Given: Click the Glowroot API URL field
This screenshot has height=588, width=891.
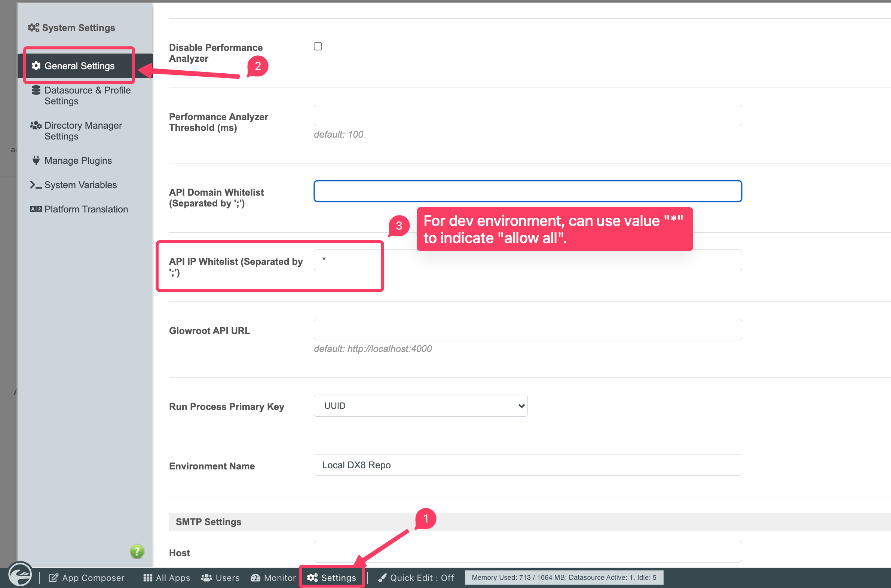Looking at the screenshot, I should (527, 330).
